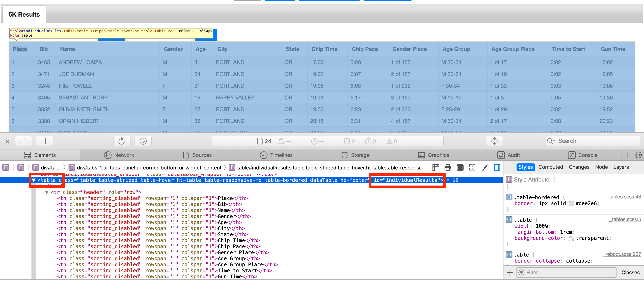Viewport: 644px width, 284px height.
Task: Toggle the rulers icon in DOM toolbar
Action: click(x=436, y=167)
